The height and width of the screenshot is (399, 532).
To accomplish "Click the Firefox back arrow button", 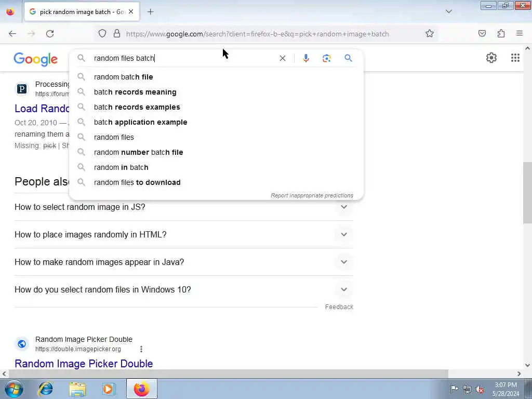I will [x=12, y=34].
